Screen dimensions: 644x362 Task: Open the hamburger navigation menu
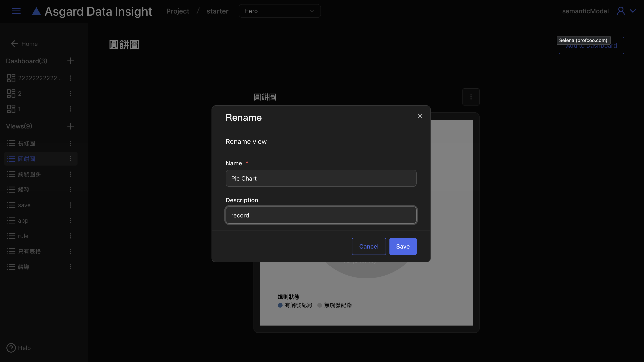(16, 11)
